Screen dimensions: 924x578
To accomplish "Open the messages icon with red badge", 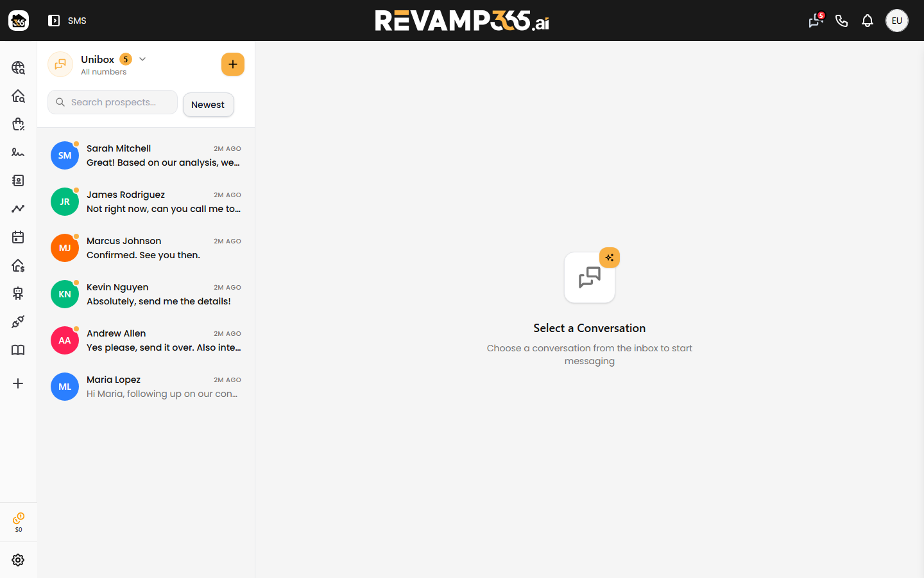I will tap(816, 21).
